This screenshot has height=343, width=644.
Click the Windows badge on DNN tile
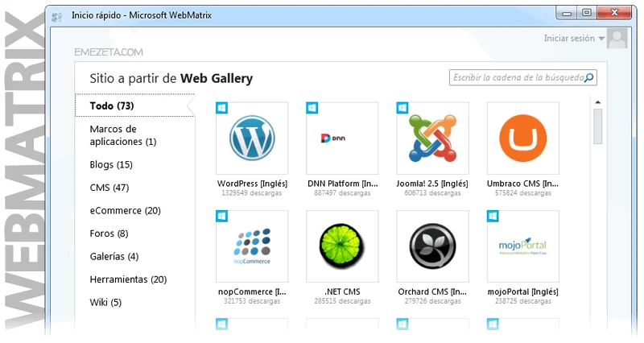click(x=312, y=108)
